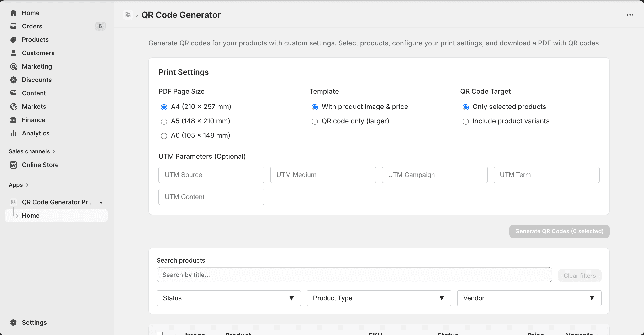Screen dimensions: 644x335
Task: Open the Product Type filter dropdown
Action: (379, 298)
